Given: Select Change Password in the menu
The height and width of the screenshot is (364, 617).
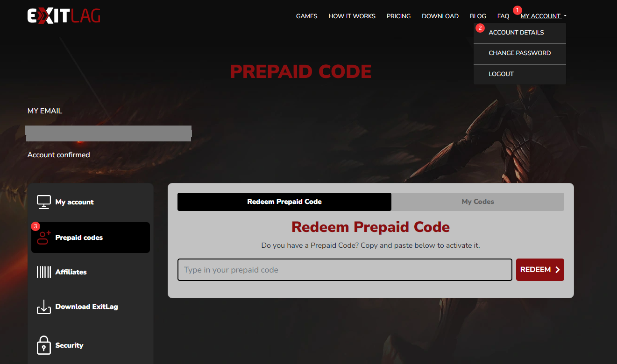Looking at the screenshot, I should 520,53.
